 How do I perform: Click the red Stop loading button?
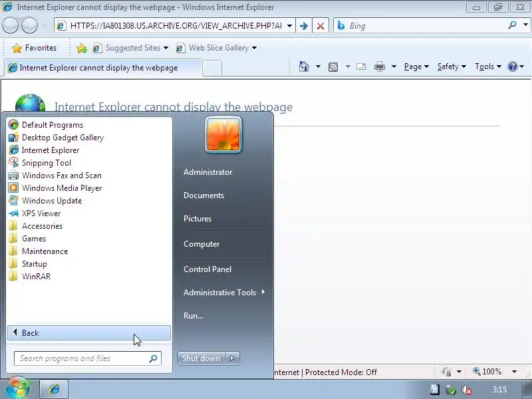[321, 26]
